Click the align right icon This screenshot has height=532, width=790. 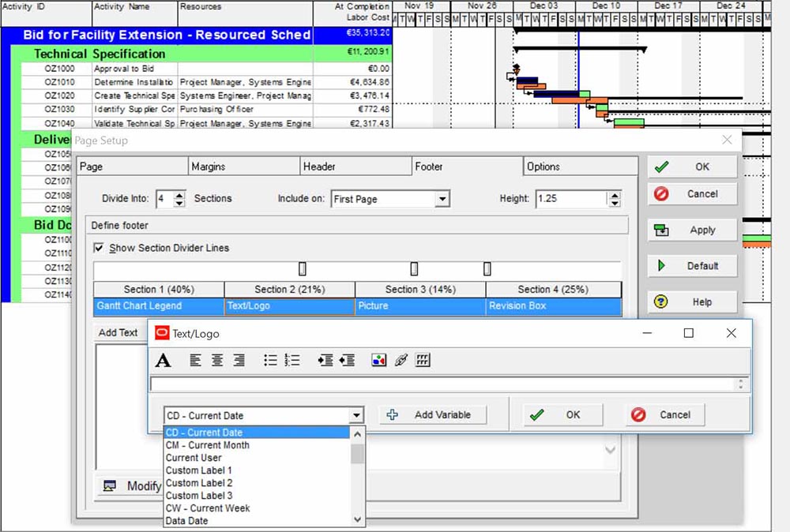(x=239, y=361)
